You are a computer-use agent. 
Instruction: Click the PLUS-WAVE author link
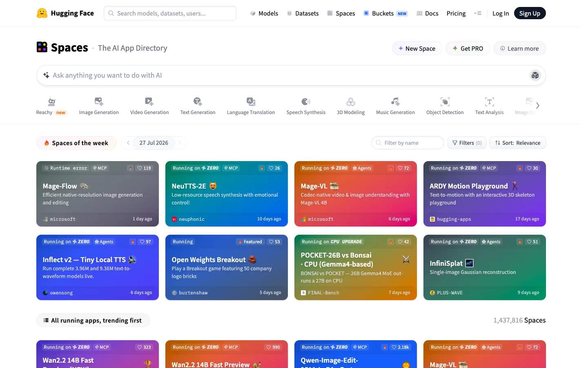(x=446, y=293)
